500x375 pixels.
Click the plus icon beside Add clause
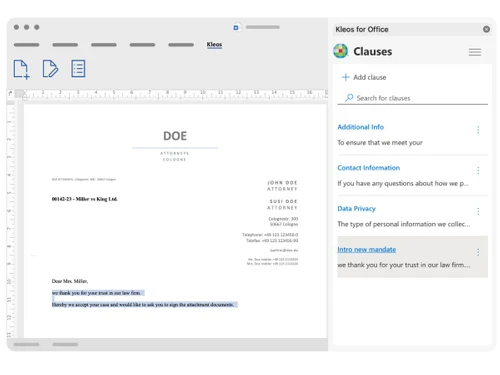[346, 77]
